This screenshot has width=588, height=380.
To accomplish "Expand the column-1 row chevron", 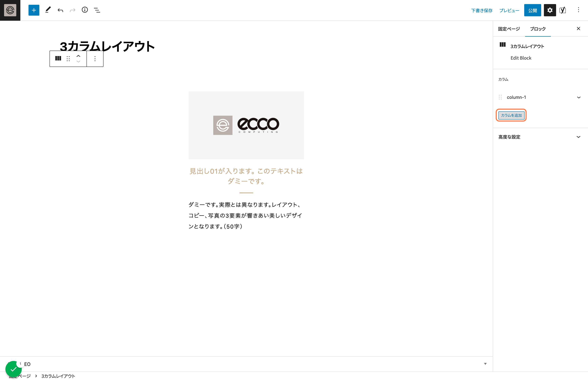I will pos(579,97).
